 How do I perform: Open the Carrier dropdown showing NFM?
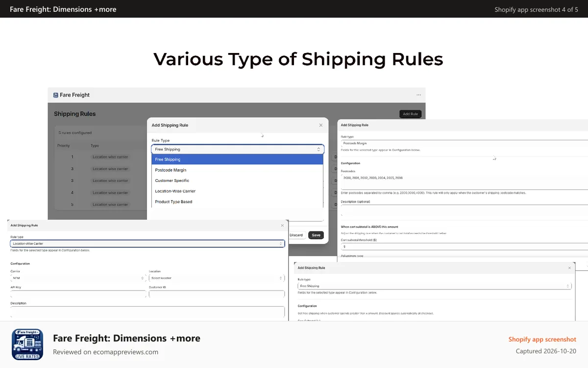click(78, 278)
